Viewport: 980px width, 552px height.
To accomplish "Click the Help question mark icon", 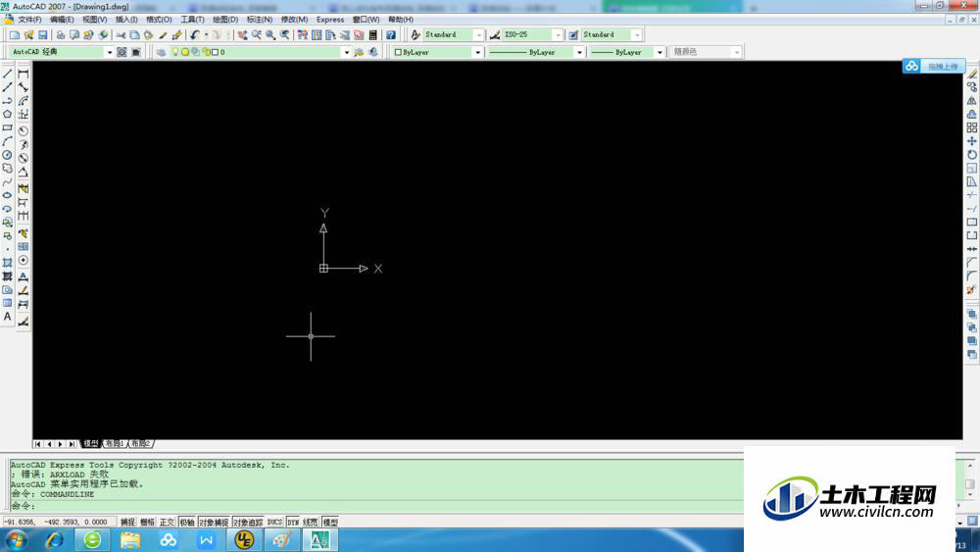I will (x=391, y=35).
